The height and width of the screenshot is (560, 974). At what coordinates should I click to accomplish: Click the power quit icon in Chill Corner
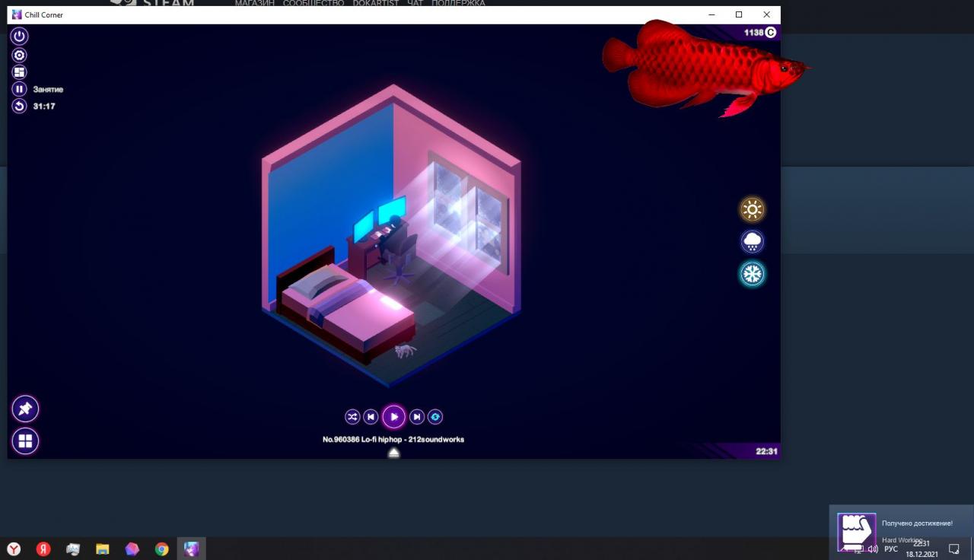[x=19, y=36]
